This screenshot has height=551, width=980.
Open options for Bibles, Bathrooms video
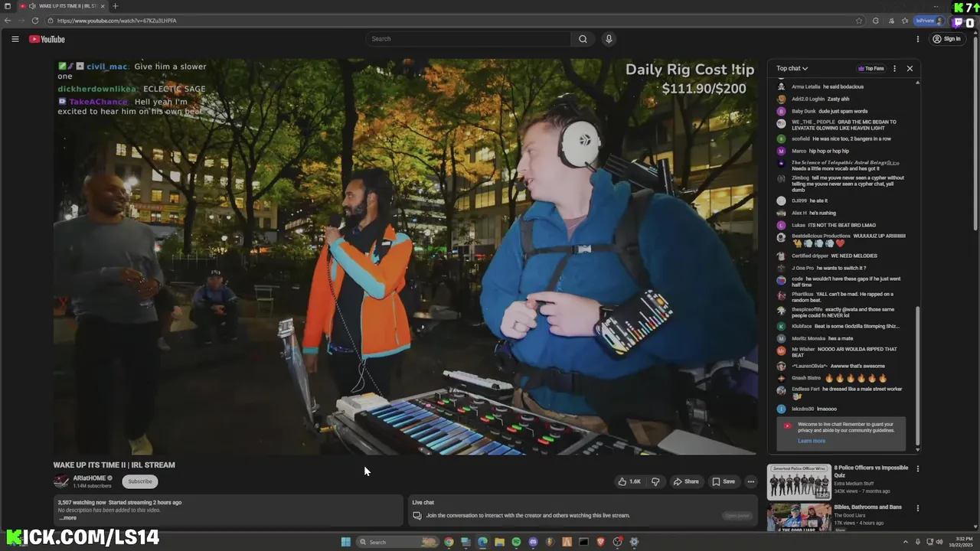(x=917, y=508)
